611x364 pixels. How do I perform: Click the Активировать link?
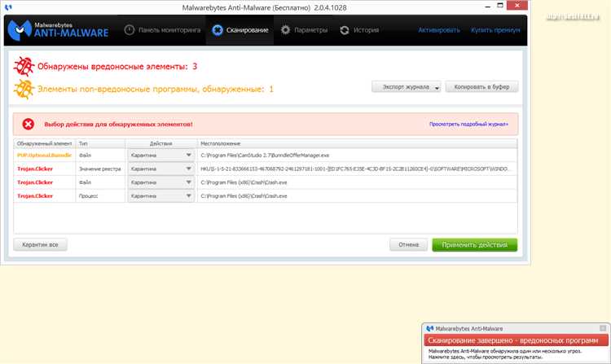[x=439, y=30]
